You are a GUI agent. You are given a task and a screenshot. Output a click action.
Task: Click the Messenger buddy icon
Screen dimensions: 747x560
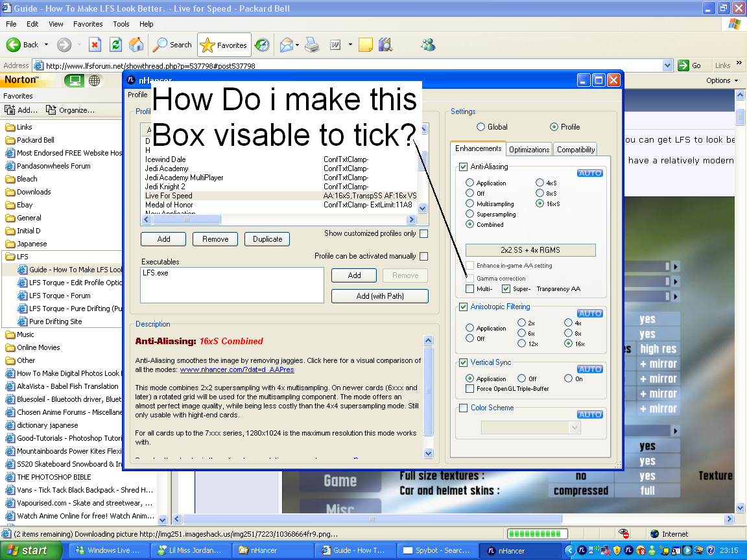click(428, 45)
